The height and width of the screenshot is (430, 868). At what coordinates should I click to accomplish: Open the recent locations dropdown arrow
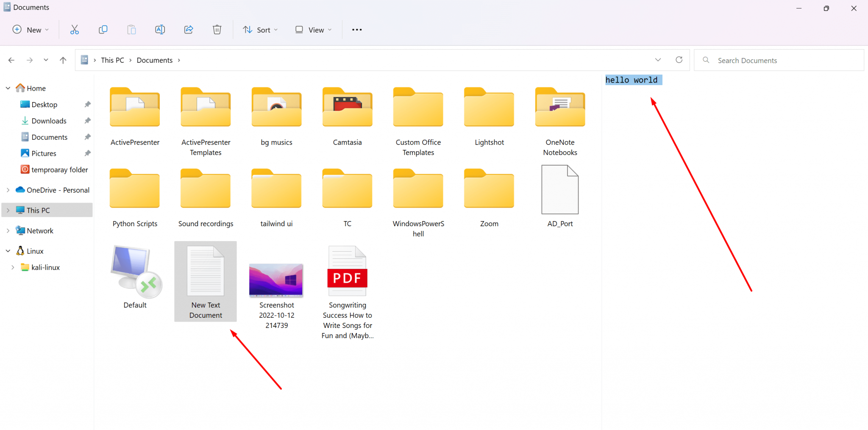pos(46,60)
